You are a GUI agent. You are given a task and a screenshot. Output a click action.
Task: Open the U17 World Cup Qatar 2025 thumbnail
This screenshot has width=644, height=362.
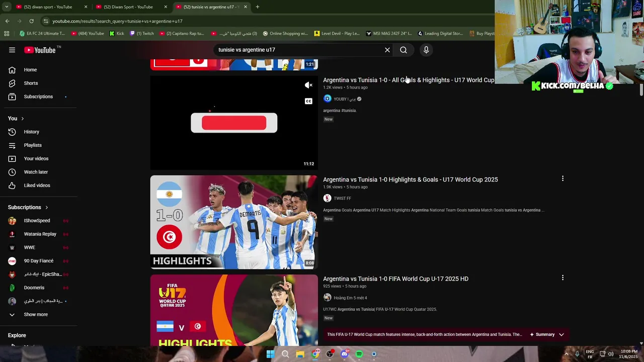click(234, 310)
